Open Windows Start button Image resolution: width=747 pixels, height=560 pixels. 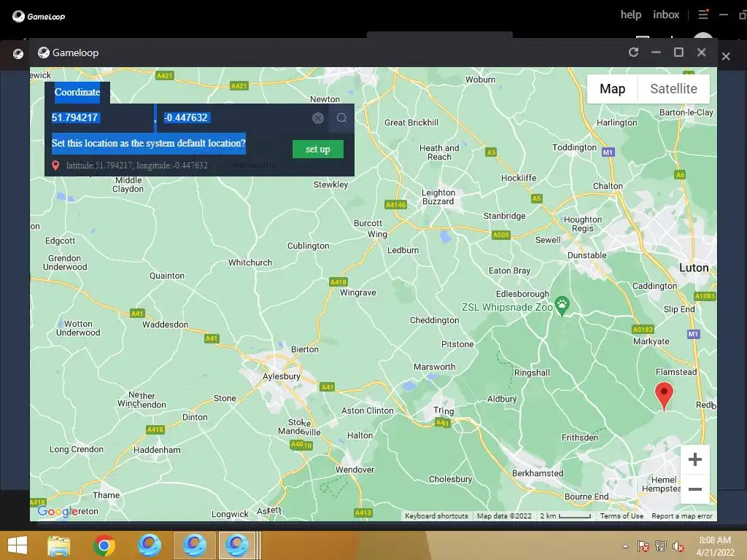tap(18, 545)
